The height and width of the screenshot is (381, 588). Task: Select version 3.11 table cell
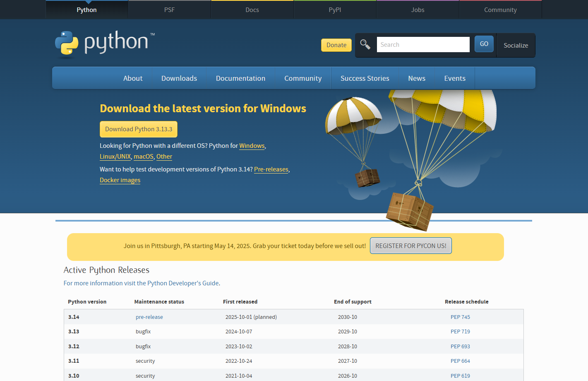click(74, 361)
